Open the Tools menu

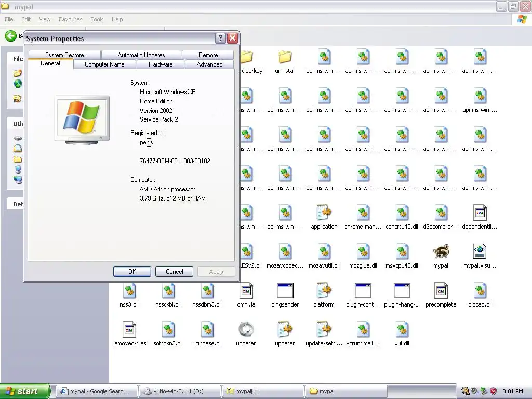point(97,19)
